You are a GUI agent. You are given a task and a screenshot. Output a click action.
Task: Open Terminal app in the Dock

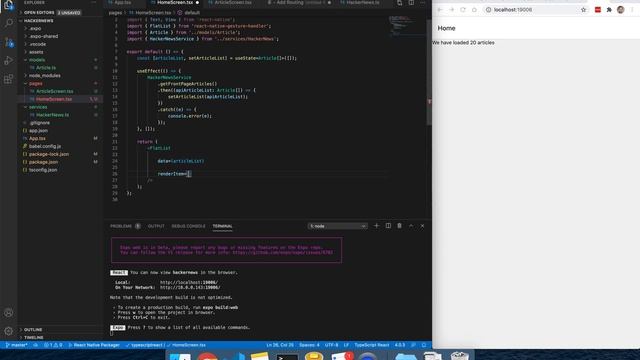click(287, 357)
